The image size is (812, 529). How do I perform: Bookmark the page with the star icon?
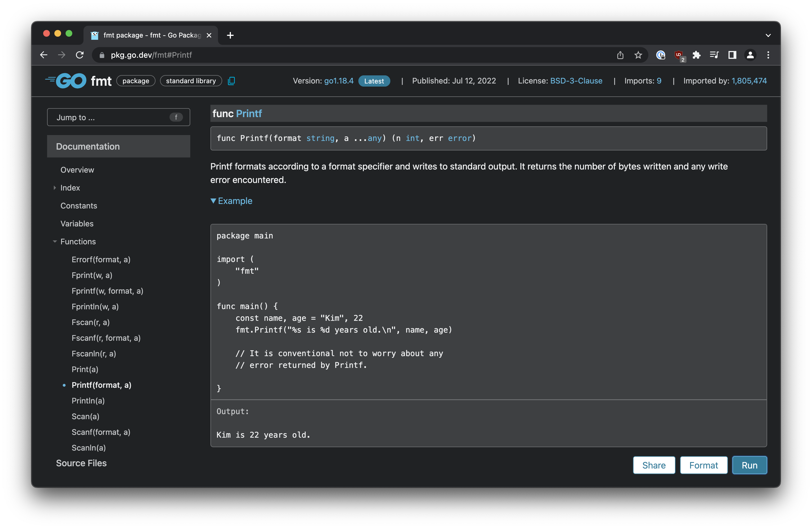(638, 55)
